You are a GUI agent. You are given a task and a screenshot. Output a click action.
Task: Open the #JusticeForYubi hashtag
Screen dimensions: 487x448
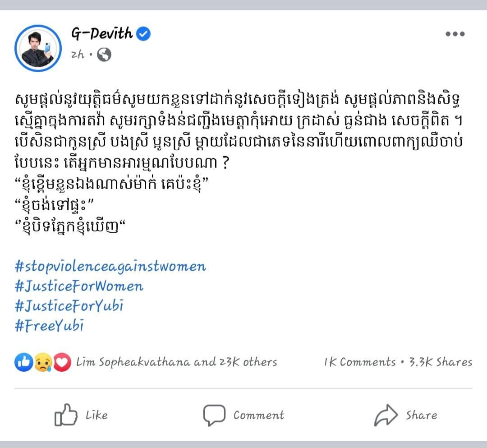tap(69, 306)
